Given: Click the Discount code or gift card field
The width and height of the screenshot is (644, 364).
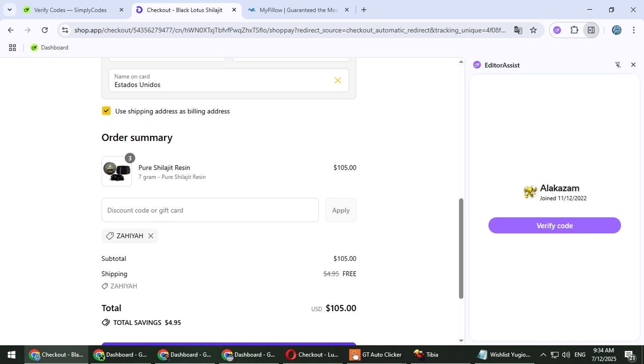Looking at the screenshot, I should coord(210,210).
